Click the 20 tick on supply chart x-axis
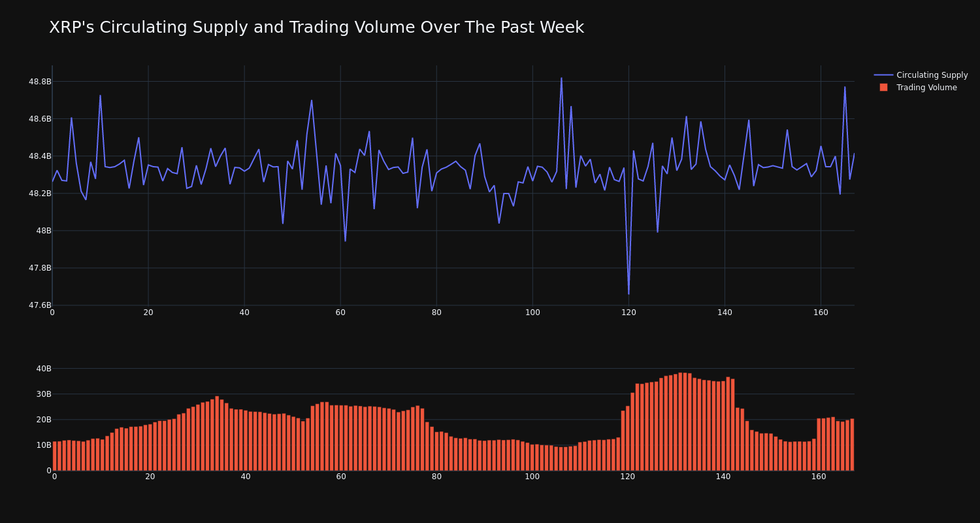Image resolution: width=980 pixels, height=523 pixels. point(148,312)
